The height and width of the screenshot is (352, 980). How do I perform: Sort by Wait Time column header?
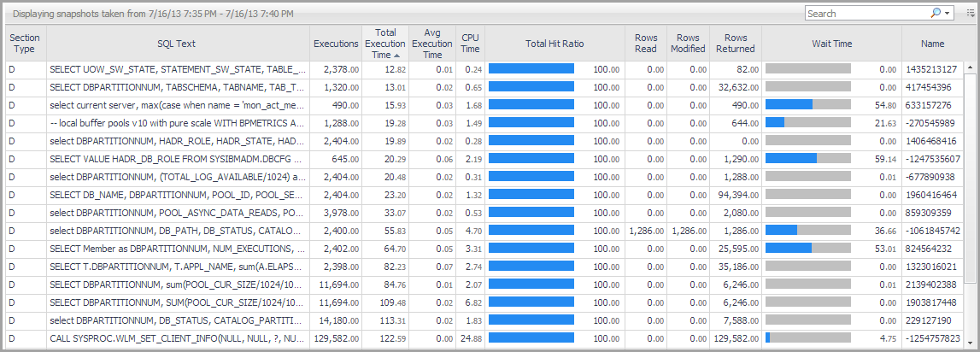click(x=831, y=43)
